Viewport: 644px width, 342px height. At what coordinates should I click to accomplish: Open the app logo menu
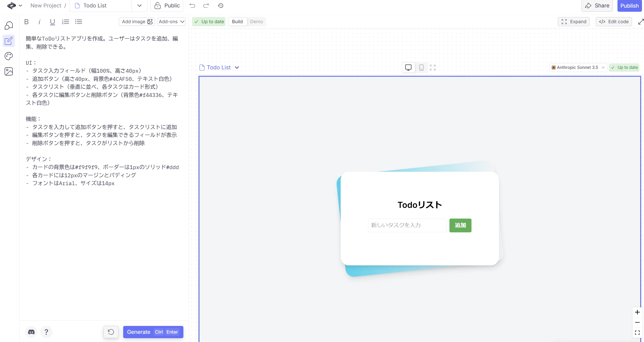pyautogui.click(x=15, y=6)
